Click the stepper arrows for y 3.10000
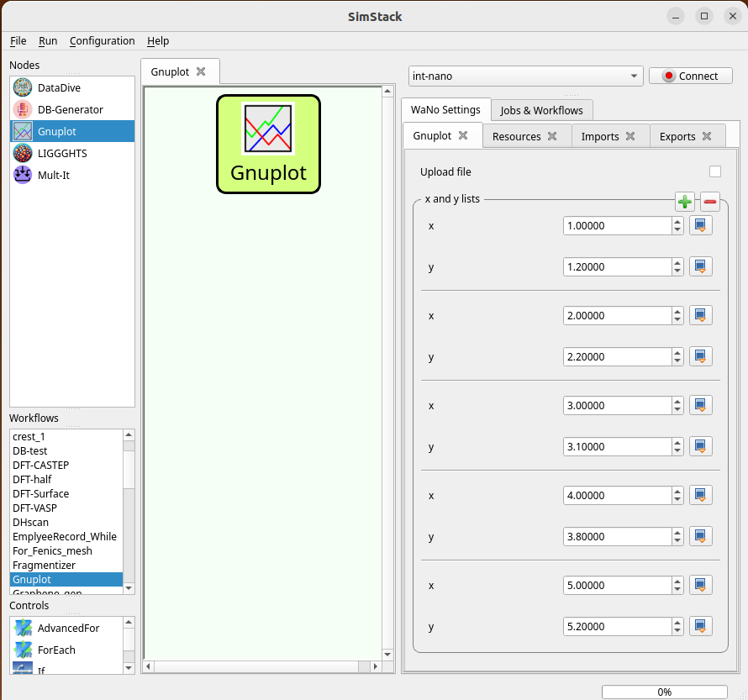The width and height of the screenshot is (748, 700). pyautogui.click(x=677, y=446)
